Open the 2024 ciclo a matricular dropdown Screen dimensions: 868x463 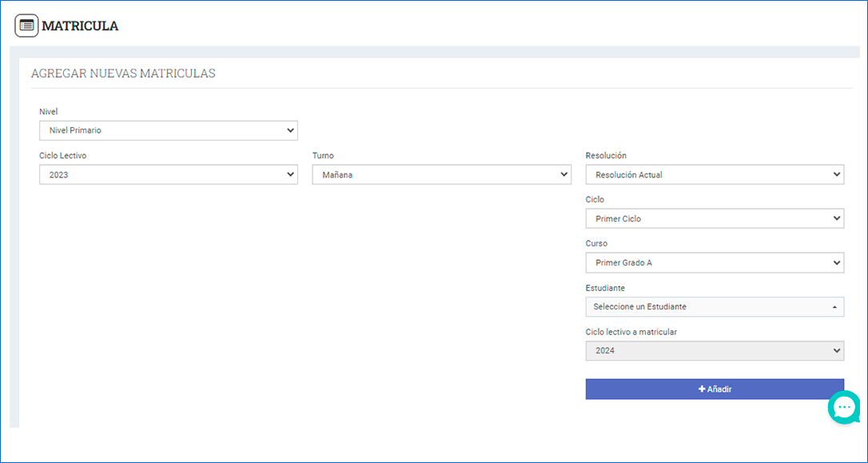pos(715,350)
